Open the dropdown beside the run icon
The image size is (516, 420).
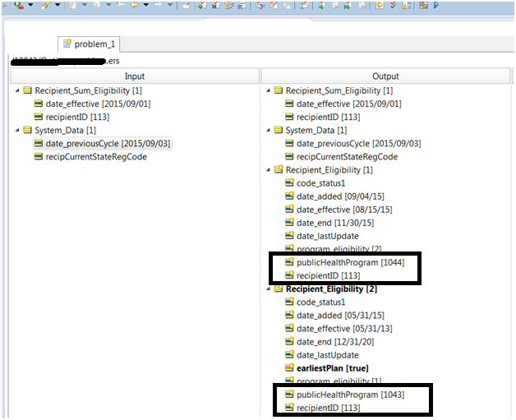click(30, 5)
